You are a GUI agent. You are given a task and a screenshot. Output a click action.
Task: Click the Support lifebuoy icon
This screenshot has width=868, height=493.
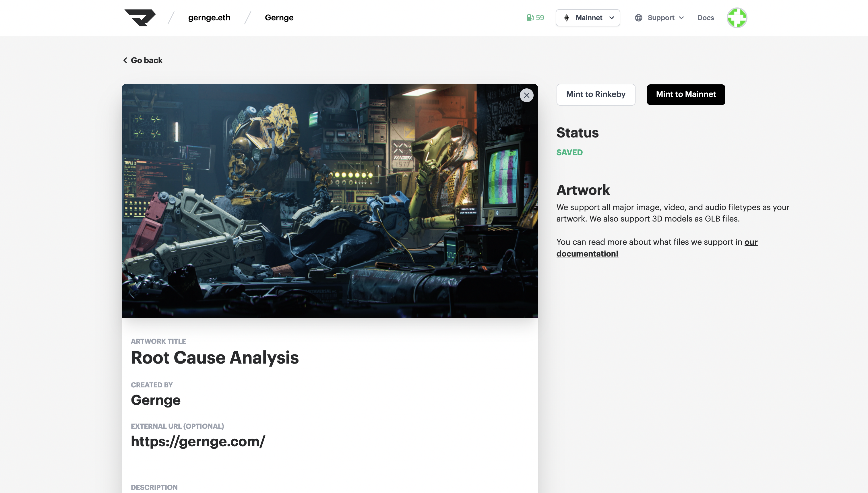pos(638,18)
